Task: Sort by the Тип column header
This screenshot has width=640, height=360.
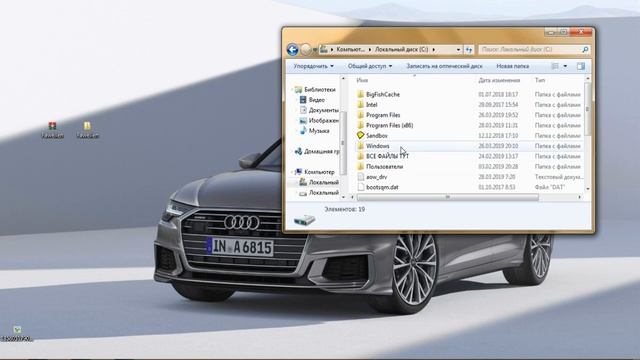Action: [x=540, y=80]
